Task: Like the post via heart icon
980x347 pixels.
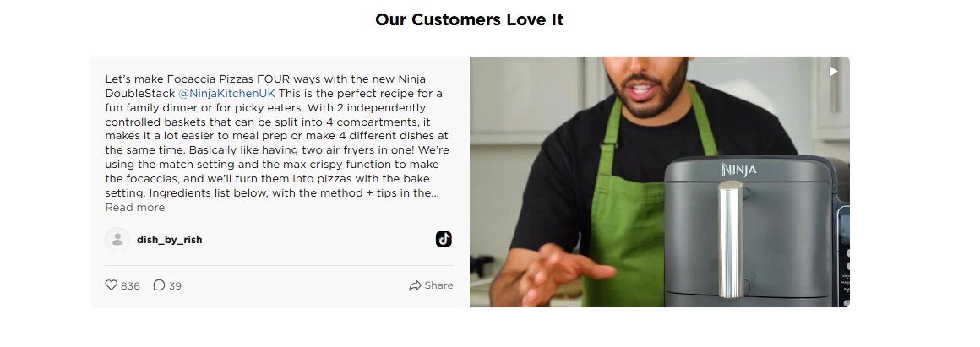Action: 112,285
